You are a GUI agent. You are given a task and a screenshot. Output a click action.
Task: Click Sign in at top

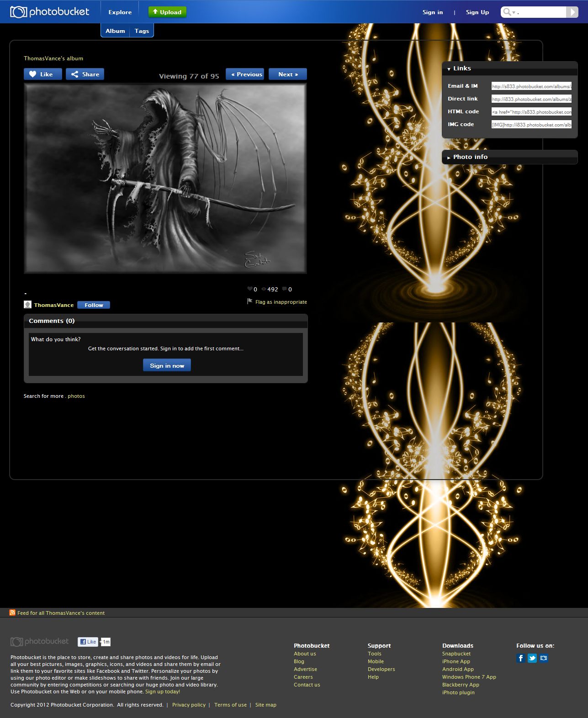[x=433, y=12]
